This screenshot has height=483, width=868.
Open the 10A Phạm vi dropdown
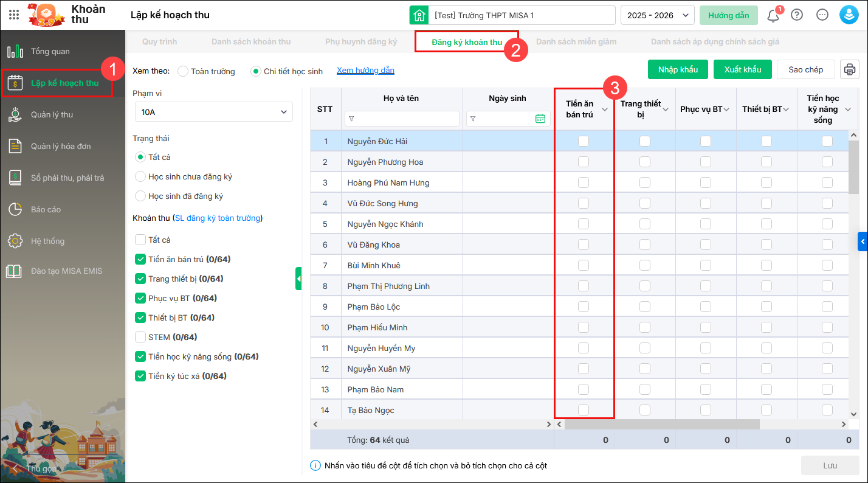pyautogui.click(x=213, y=112)
